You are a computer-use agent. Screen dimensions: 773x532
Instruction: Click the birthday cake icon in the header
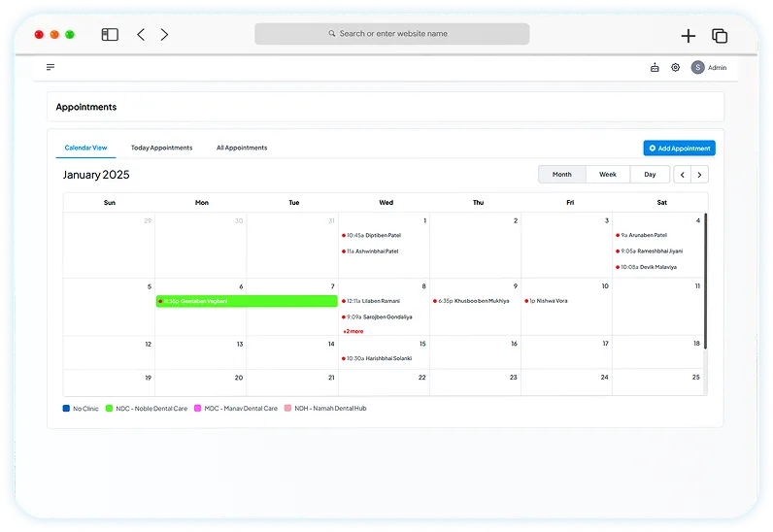(655, 68)
